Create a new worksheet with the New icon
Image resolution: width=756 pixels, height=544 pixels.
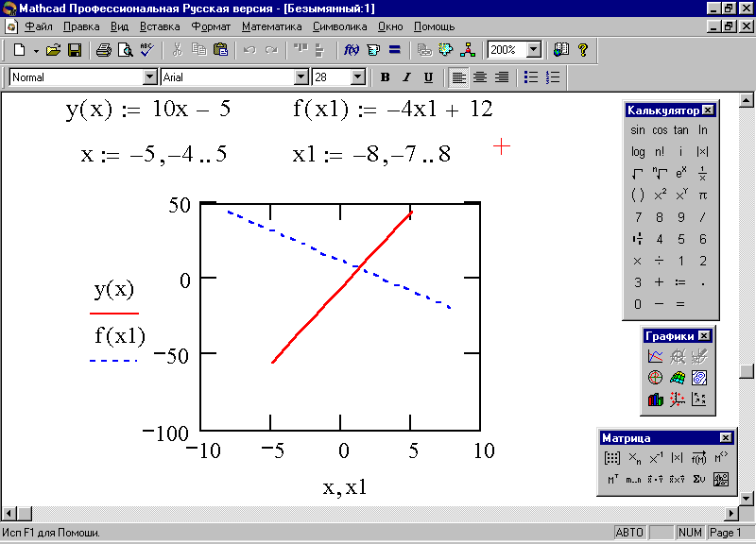coord(19,50)
